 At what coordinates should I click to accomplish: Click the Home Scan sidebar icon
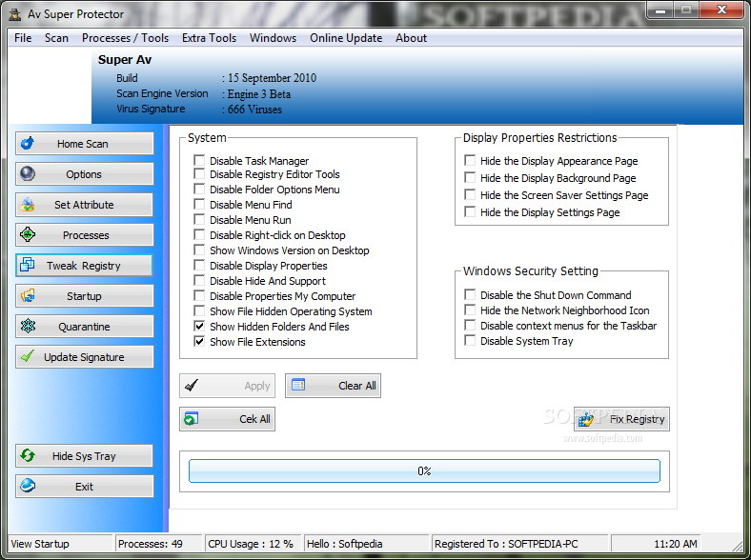[x=28, y=143]
